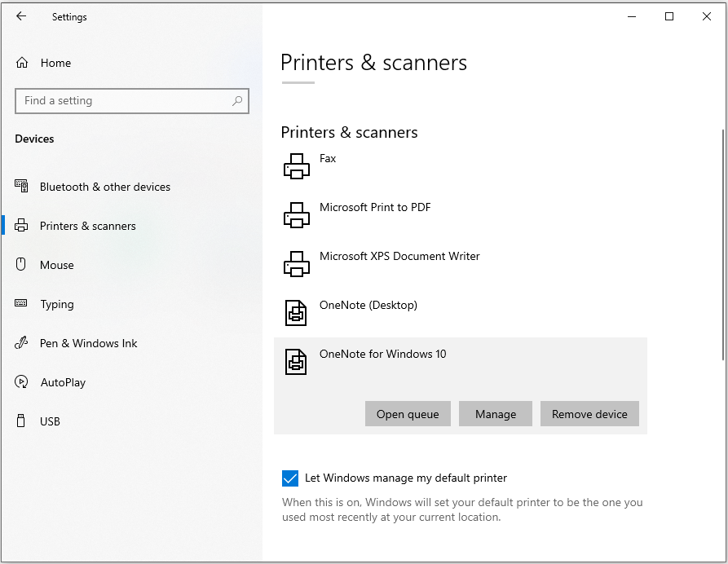Screen dimensions: 728x564
Task: Go to the Mouse settings page
Action: tap(56, 265)
